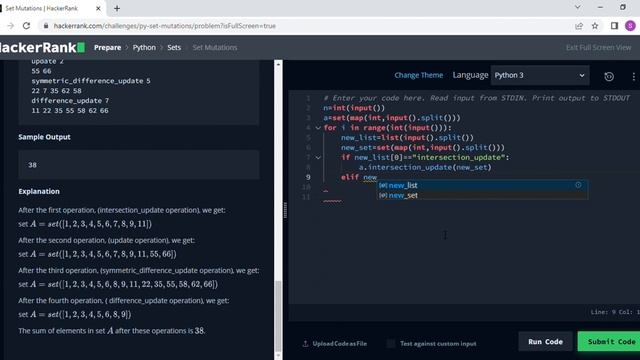Open the Sets breadcrumb
This screenshot has height=360, width=640.
(174, 47)
